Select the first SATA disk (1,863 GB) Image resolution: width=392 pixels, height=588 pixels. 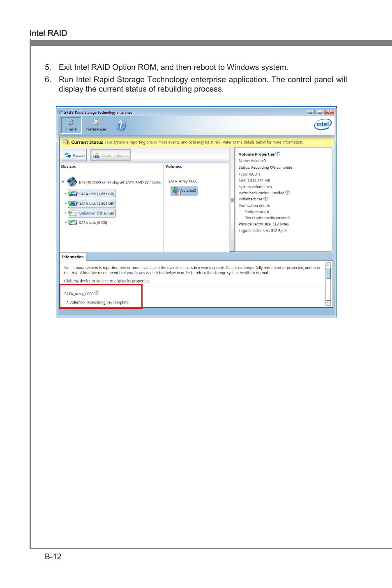pyautogui.click(x=92, y=194)
